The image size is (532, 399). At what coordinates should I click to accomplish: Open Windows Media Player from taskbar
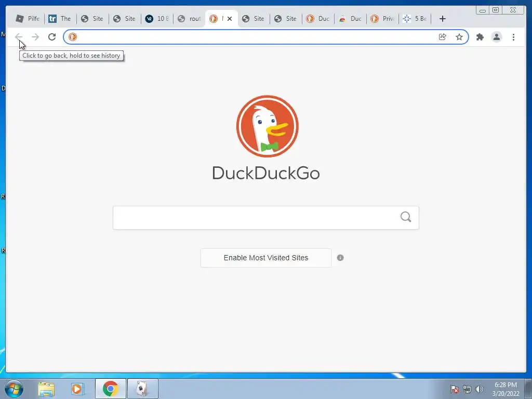[x=78, y=389]
